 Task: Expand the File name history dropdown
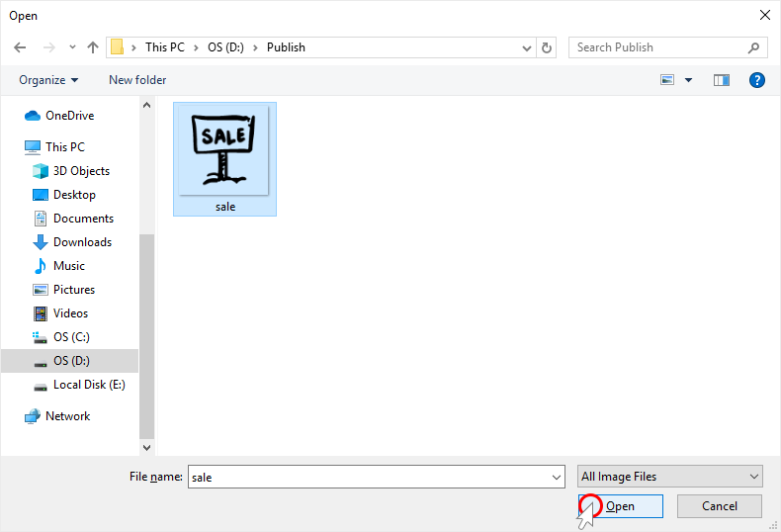556,477
